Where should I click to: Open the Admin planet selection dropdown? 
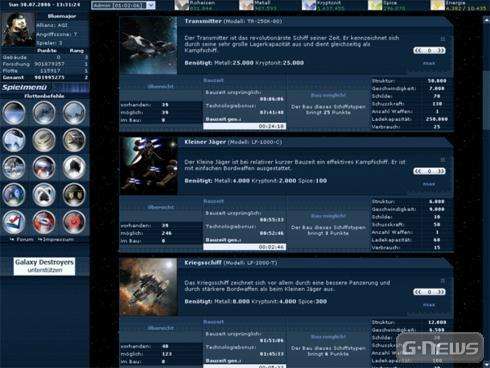tap(123, 5)
